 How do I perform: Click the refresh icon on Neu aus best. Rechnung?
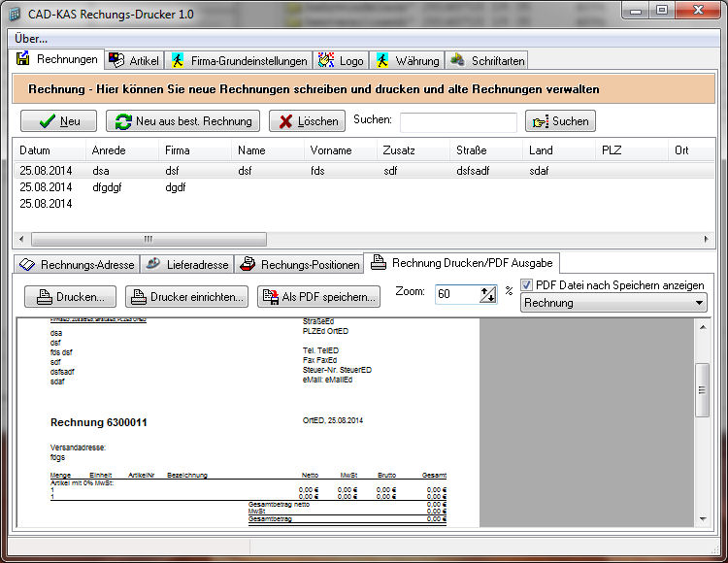[121, 121]
